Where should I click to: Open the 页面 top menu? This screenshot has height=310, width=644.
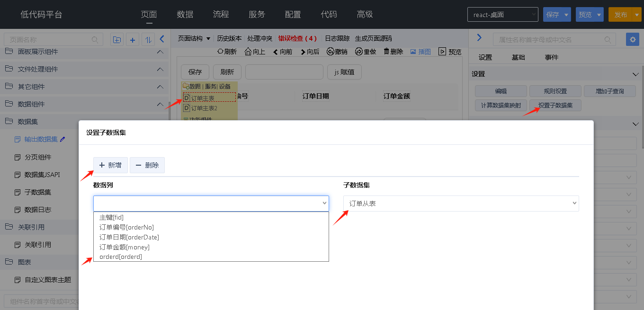coord(149,14)
